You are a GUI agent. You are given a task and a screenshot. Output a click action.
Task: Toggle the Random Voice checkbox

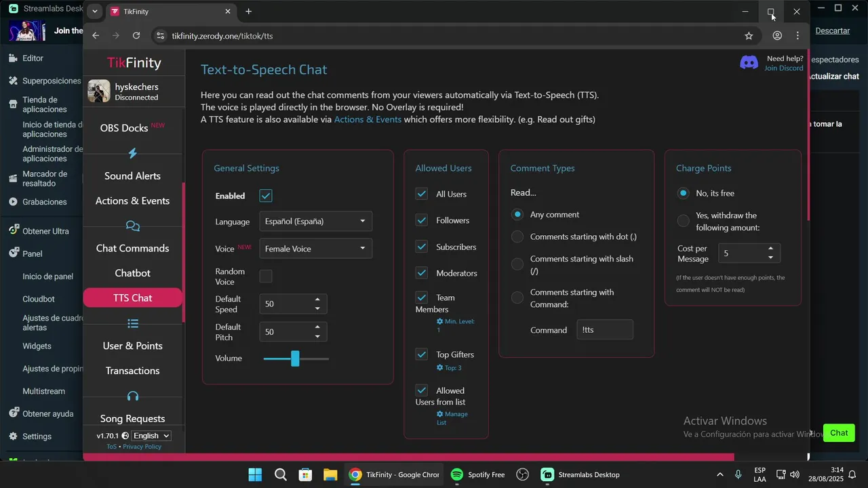point(266,276)
